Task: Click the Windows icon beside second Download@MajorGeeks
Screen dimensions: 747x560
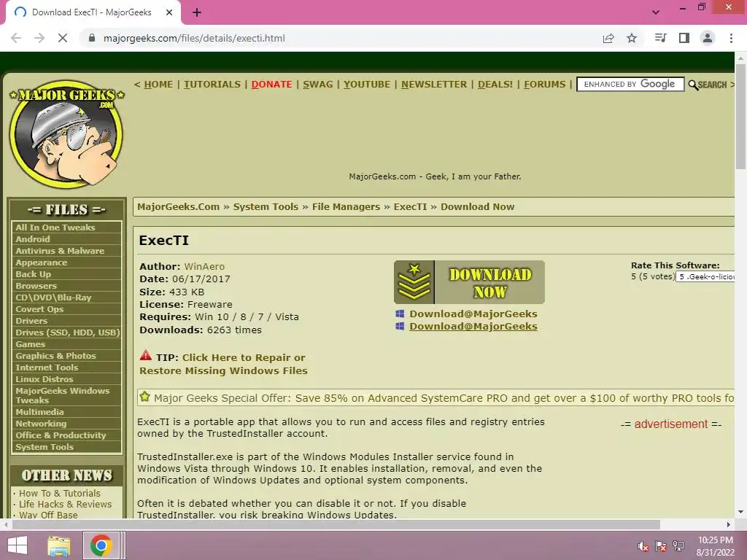Action: (400, 326)
